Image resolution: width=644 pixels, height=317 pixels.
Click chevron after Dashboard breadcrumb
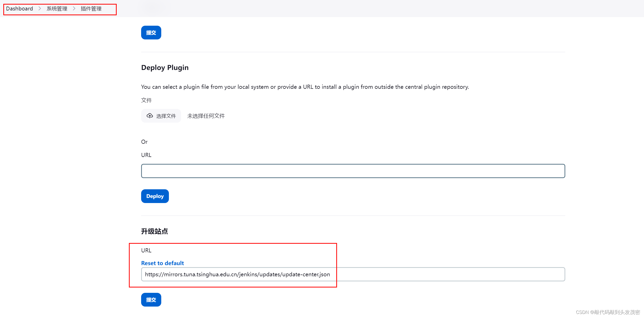(x=40, y=9)
